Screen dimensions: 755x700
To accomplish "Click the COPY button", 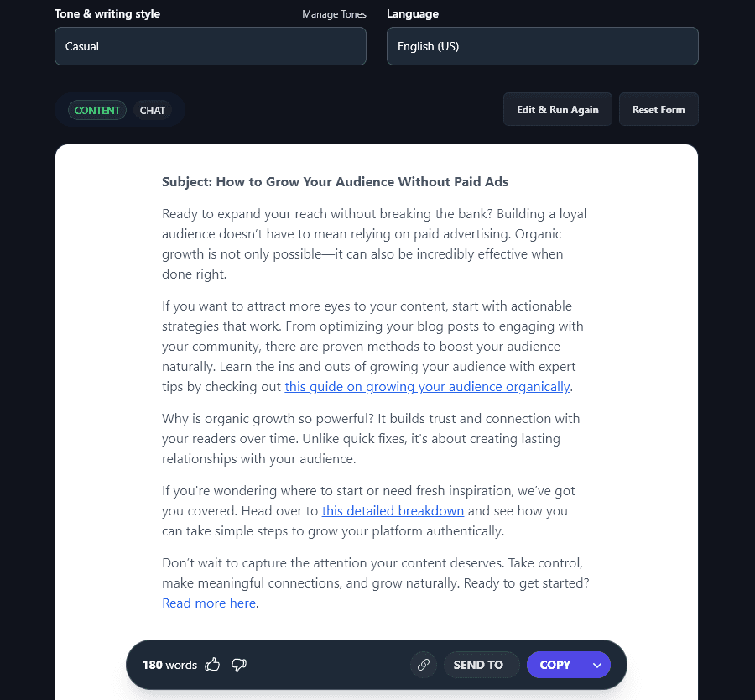I will click(x=555, y=664).
